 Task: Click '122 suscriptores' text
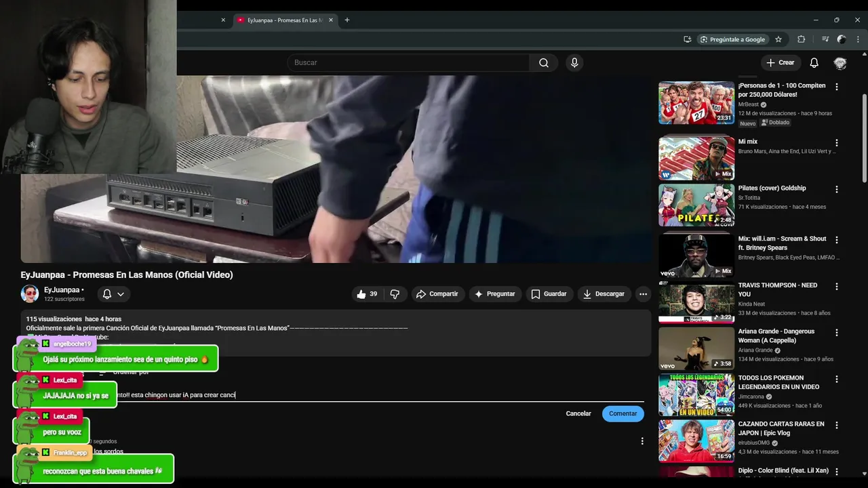pyautogui.click(x=64, y=299)
